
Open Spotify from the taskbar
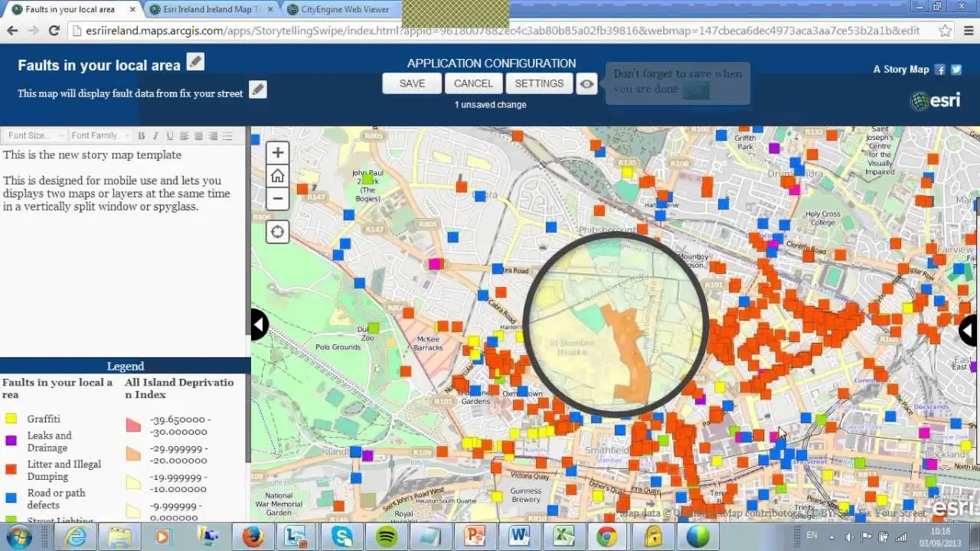coord(387,536)
